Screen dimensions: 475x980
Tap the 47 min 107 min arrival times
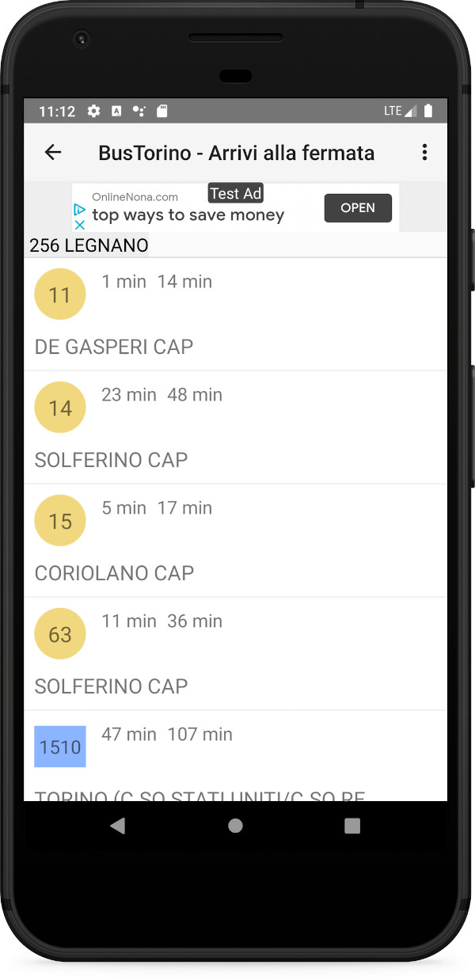pos(167,734)
